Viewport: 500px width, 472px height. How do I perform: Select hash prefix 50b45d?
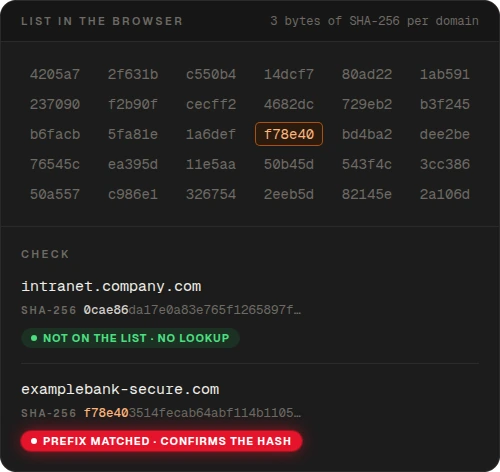coord(289,164)
